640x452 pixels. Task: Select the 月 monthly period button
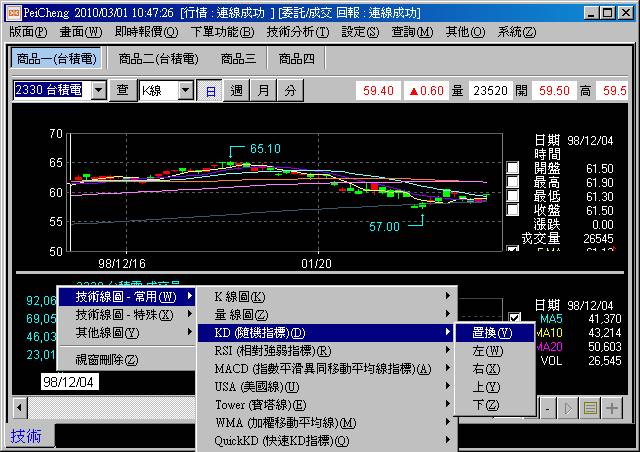263,90
